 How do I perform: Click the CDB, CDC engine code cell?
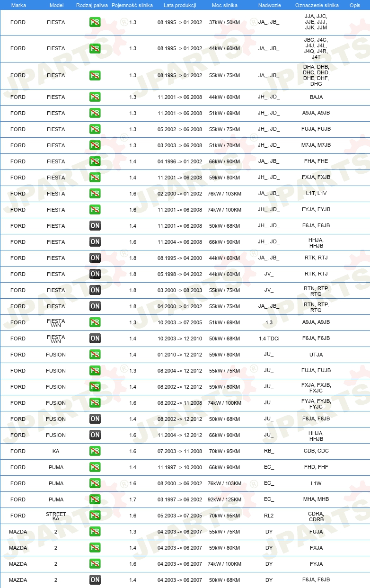(316, 451)
